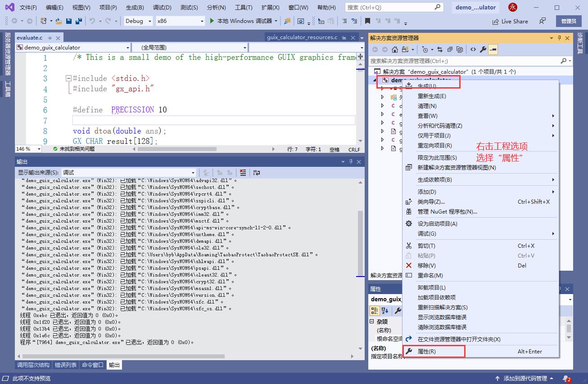Screen dimensions: 588x384
Task: Click the Live Share button
Action: click(x=510, y=21)
